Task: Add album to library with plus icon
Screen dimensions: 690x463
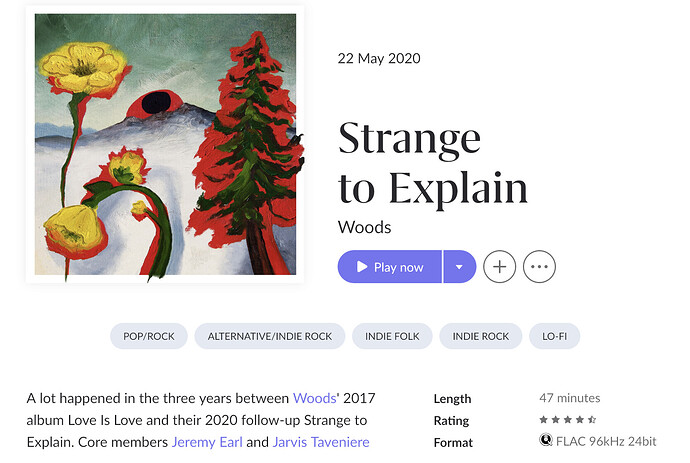Action: [x=499, y=267]
